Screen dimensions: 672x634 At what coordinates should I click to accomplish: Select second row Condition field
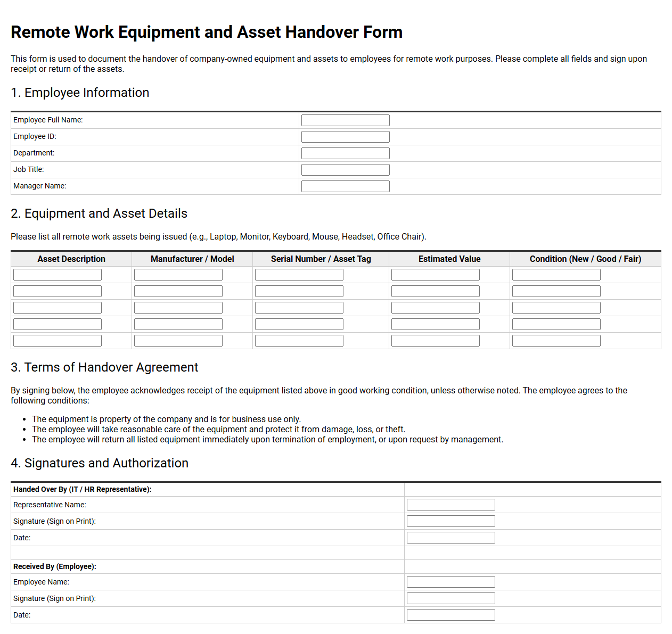(556, 291)
